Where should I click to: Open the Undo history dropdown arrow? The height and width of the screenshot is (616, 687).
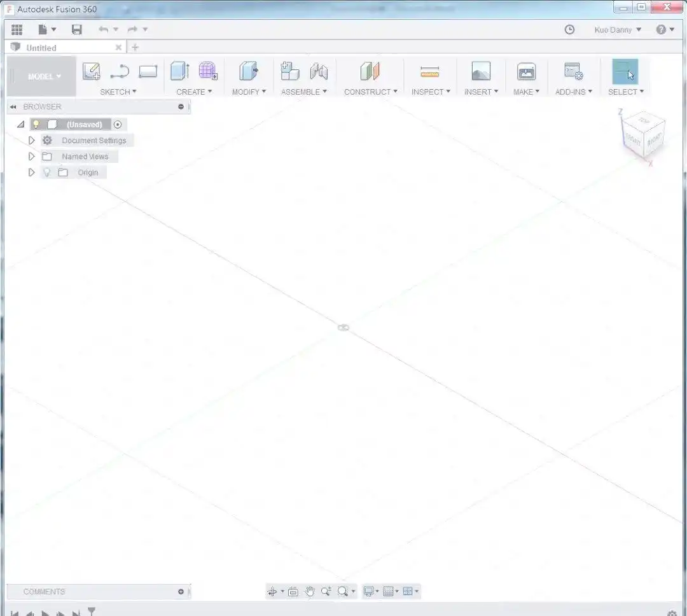pos(116,29)
